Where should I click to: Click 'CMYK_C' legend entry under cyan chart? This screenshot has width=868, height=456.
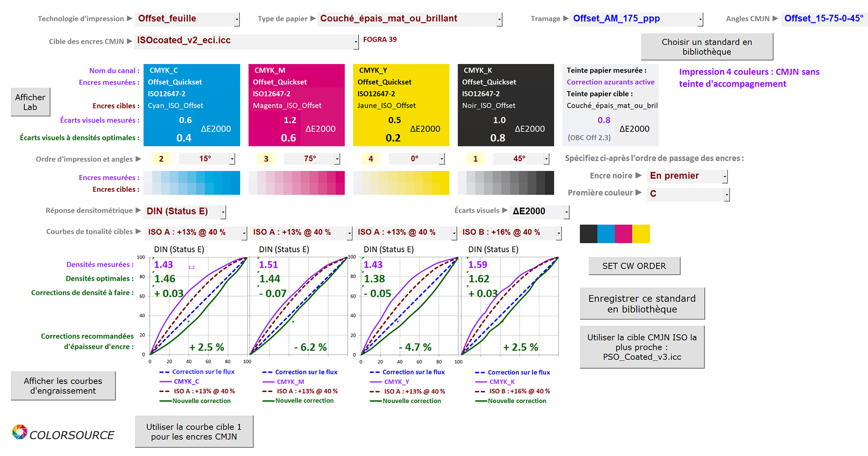coord(186,382)
